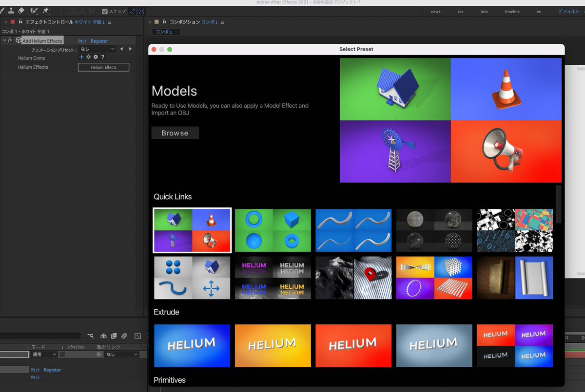Screen dimensions: 585x392
Task: Select the Clone Stamp tool
Action: point(10,10)
